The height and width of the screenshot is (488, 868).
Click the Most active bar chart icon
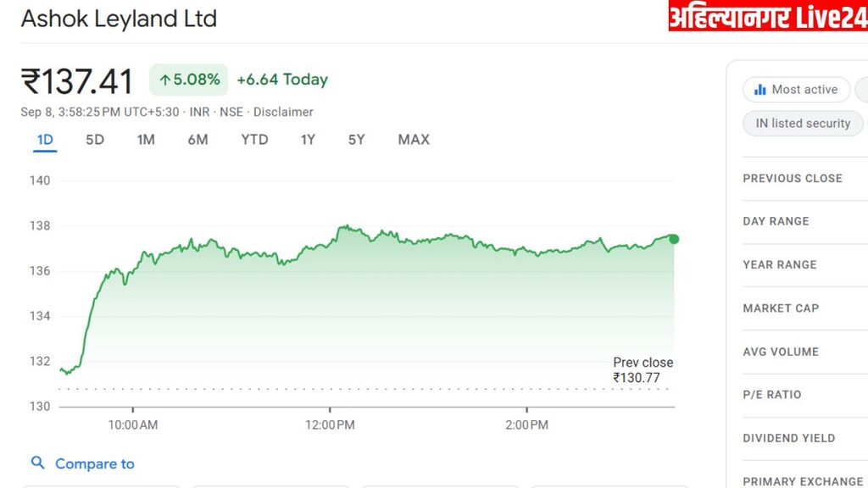click(x=760, y=90)
